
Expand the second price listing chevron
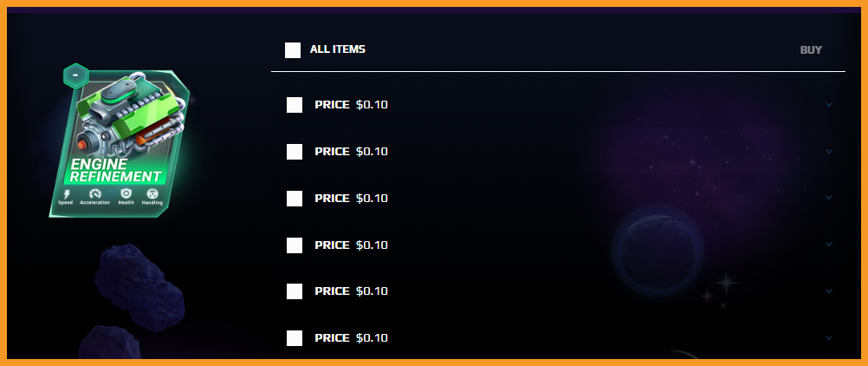(829, 151)
